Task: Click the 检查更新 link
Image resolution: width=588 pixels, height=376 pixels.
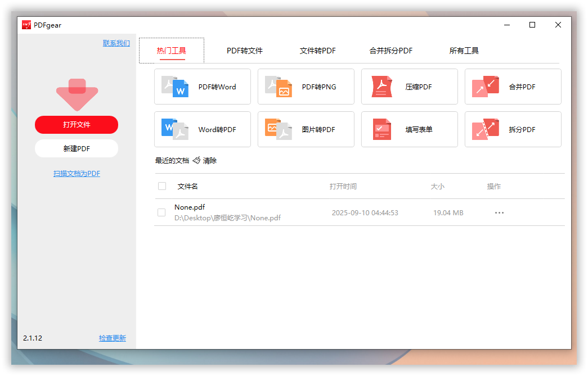Action: point(113,338)
